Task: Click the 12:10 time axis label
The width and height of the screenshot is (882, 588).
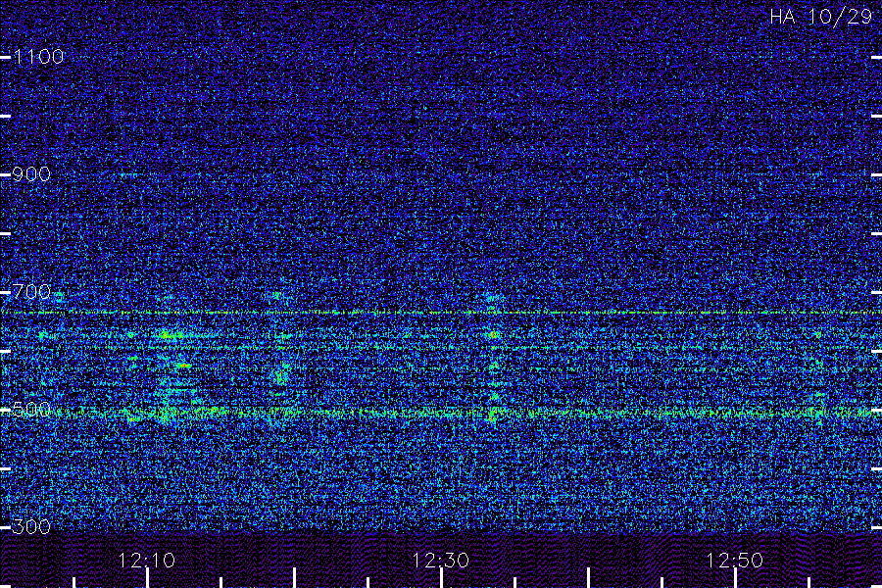Action: point(147,561)
